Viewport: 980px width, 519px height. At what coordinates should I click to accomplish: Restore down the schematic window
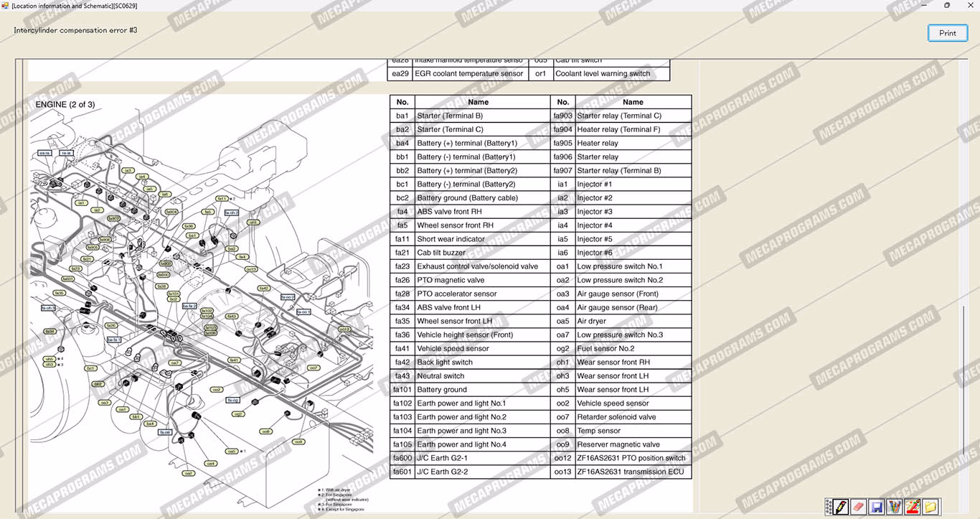946,6
